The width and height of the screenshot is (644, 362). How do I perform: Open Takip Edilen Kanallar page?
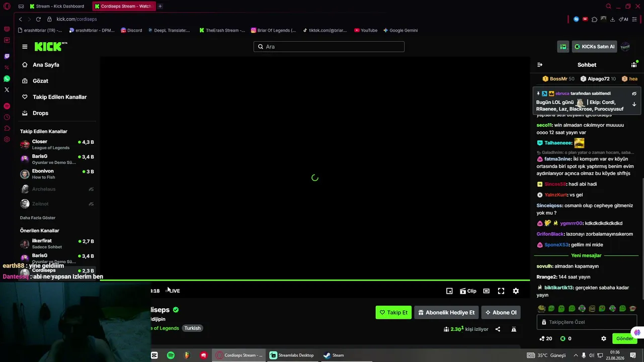tap(59, 97)
